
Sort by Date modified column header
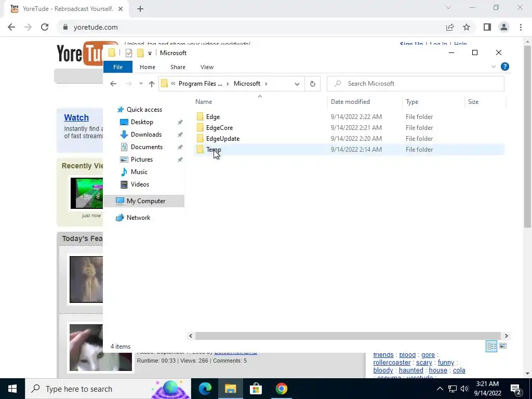pyautogui.click(x=350, y=102)
